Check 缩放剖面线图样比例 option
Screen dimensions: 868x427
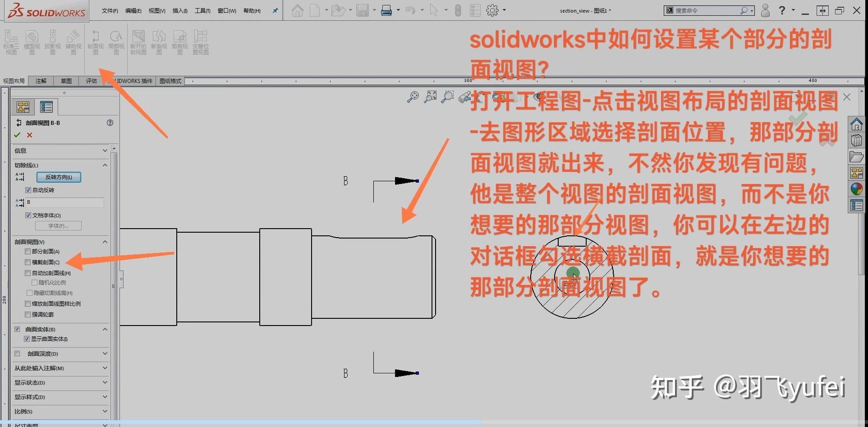click(x=28, y=304)
